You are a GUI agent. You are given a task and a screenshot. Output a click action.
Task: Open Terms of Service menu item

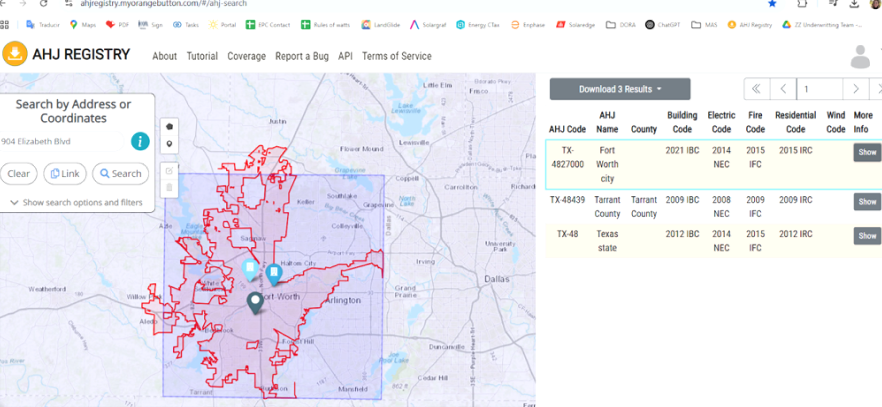(x=397, y=56)
